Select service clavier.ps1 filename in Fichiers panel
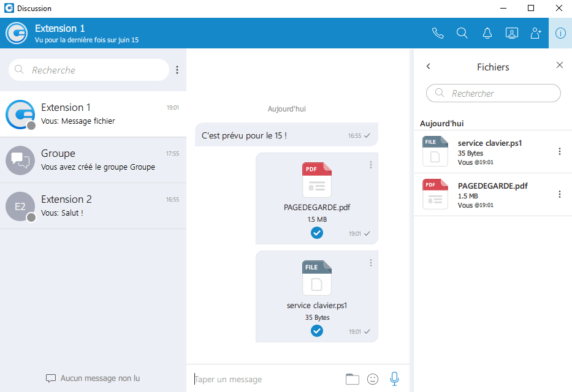This screenshot has width=572, height=392. (490, 143)
